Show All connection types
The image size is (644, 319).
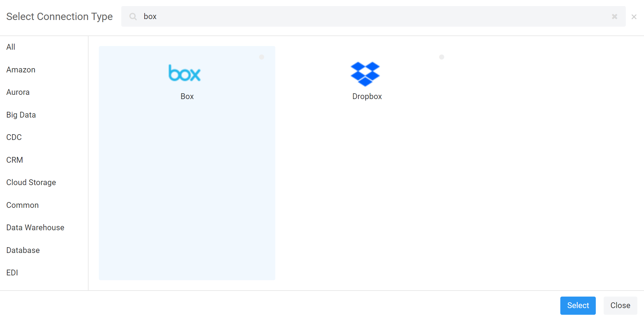tap(11, 47)
